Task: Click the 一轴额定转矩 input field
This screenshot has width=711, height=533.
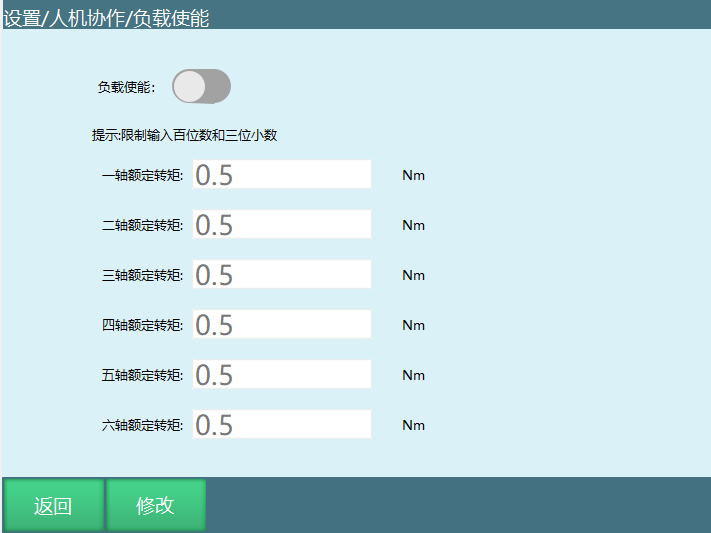Action: tap(281, 175)
